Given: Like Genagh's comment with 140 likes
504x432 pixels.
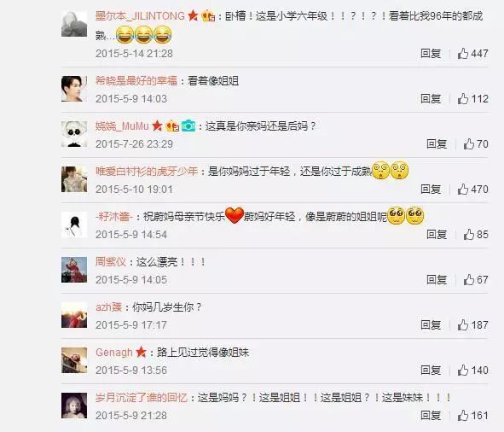Looking at the screenshot, I should point(463,371).
